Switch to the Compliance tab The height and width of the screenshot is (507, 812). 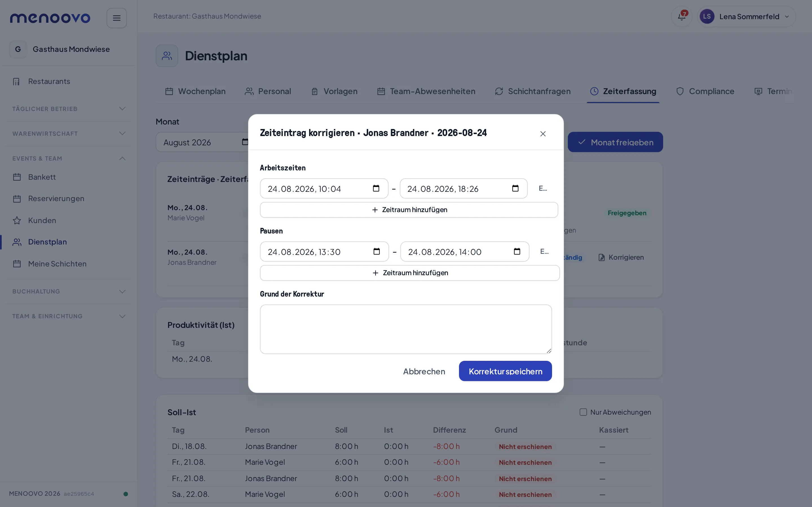(705, 91)
